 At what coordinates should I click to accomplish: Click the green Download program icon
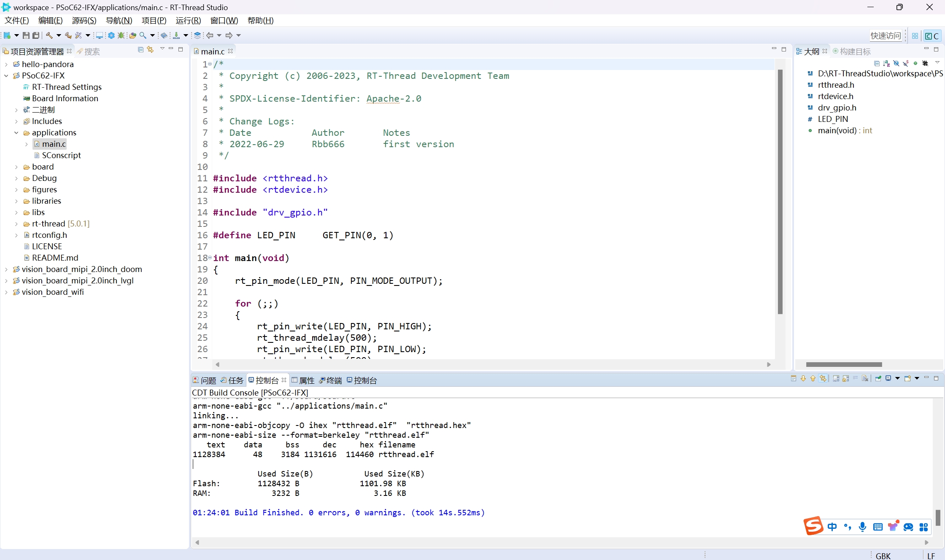tap(176, 35)
